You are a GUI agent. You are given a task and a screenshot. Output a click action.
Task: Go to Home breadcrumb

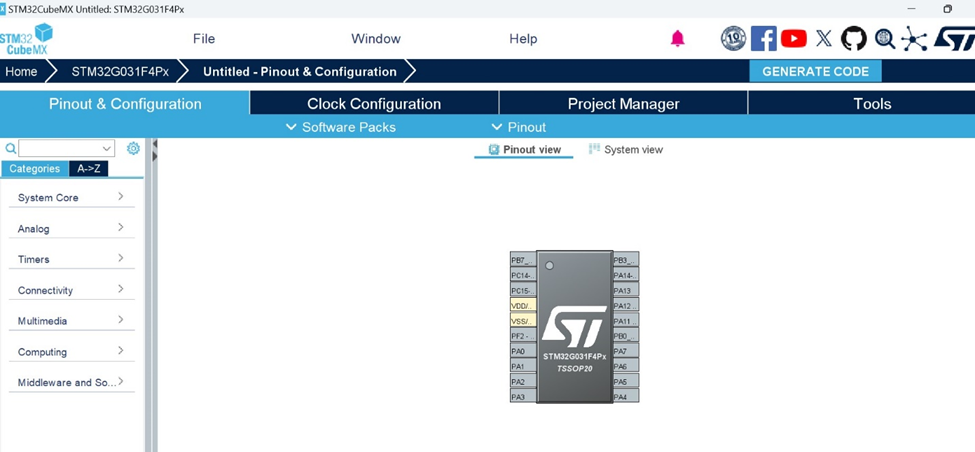pyautogui.click(x=21, y=71)
